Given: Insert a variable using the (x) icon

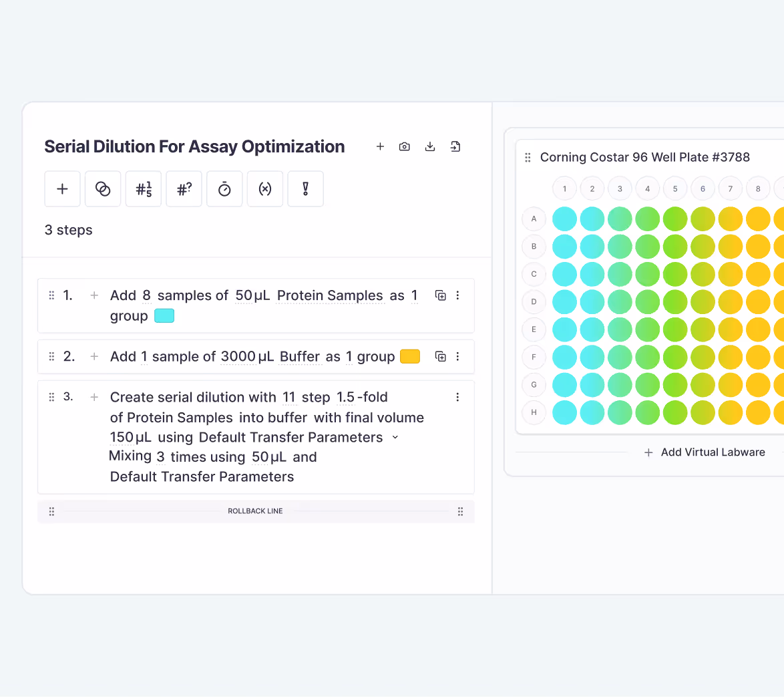Looking at the screenshot, I should point(264,188).
